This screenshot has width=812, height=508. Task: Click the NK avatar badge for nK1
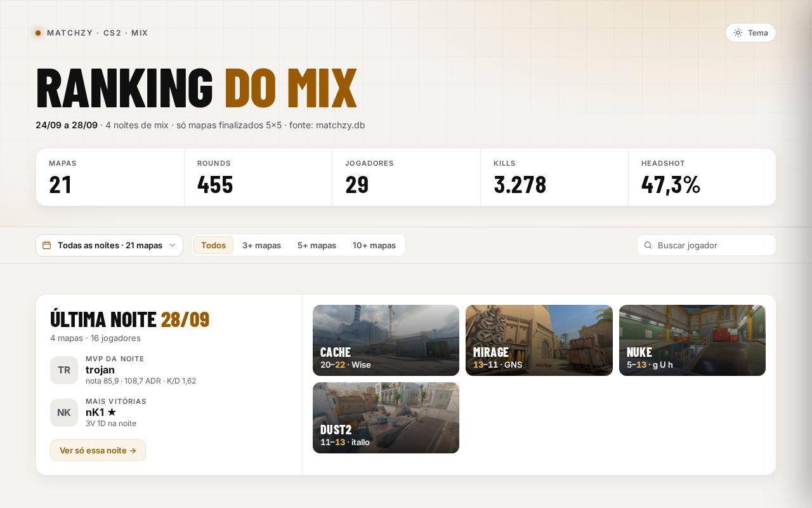[64, 413]
